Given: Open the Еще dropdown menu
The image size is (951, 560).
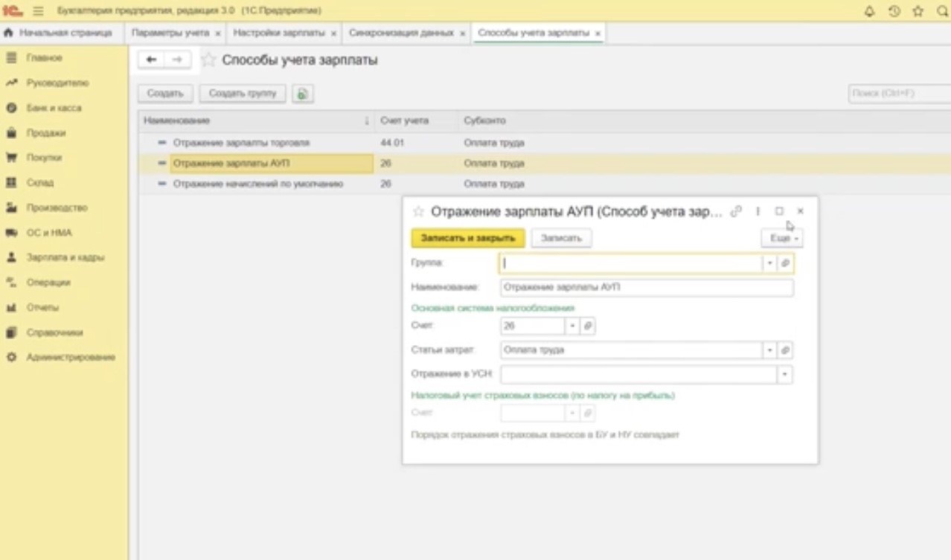Looking at the screenshot, I should click(x=781, y=239).
